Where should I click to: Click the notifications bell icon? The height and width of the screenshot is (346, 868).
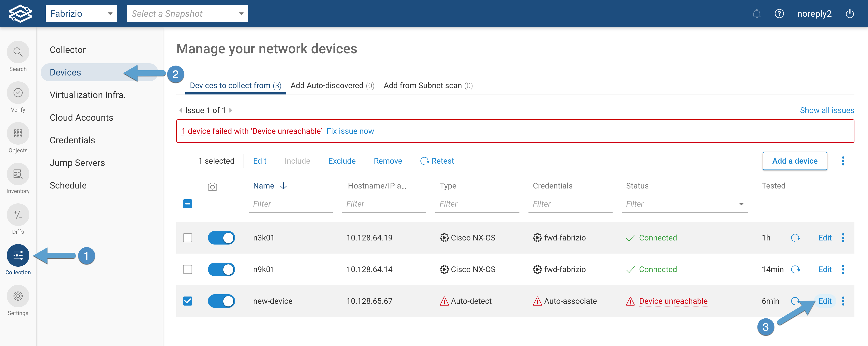[757, 14]
